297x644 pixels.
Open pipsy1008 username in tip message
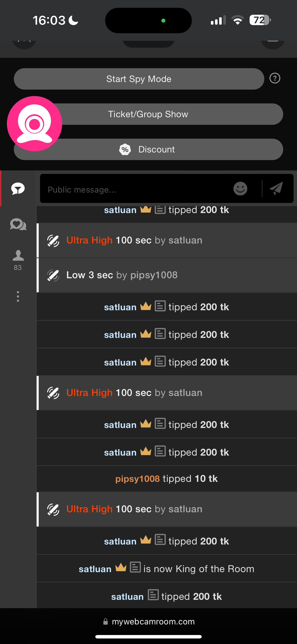[x=137, y=479]
